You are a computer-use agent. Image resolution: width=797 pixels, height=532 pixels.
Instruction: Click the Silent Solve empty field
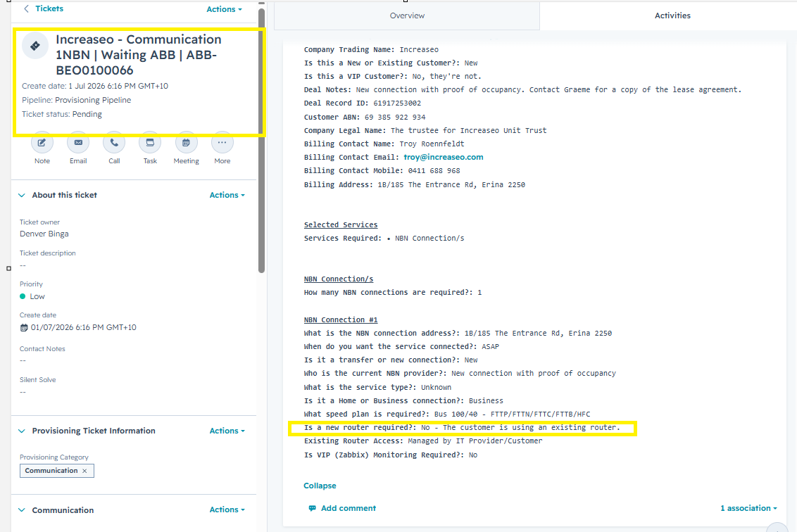pyautogui.click(x=23, y=392)
